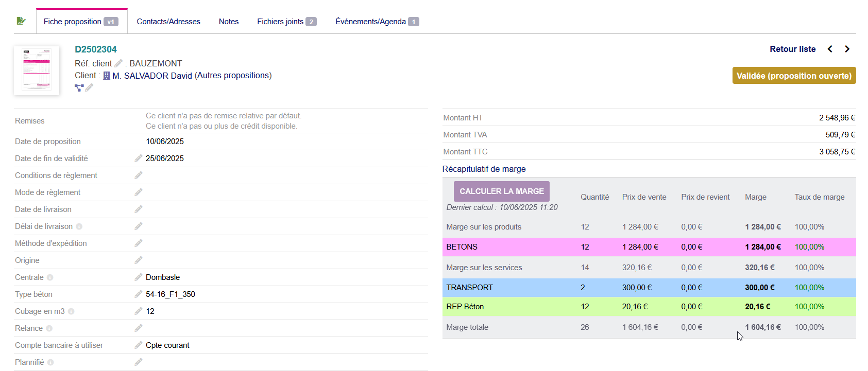Click the Marge sur les services row label
This screenshot has width=868, height=371.
(484, 268)
